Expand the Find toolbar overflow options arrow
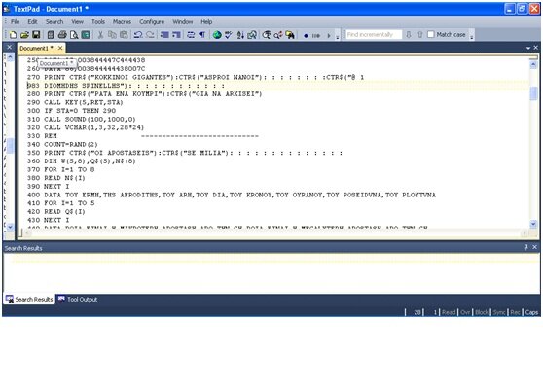This screenshot has height=392, width=543. 471,37
